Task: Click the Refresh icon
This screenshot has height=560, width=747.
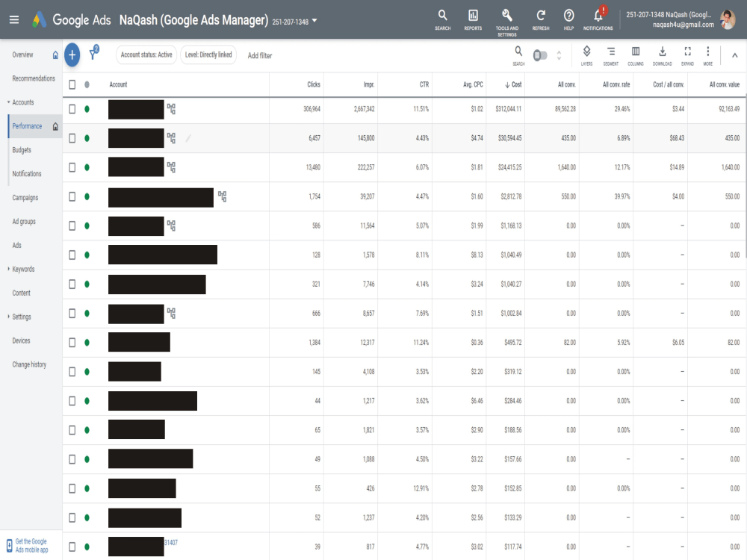Action: [x=541, y=20]
